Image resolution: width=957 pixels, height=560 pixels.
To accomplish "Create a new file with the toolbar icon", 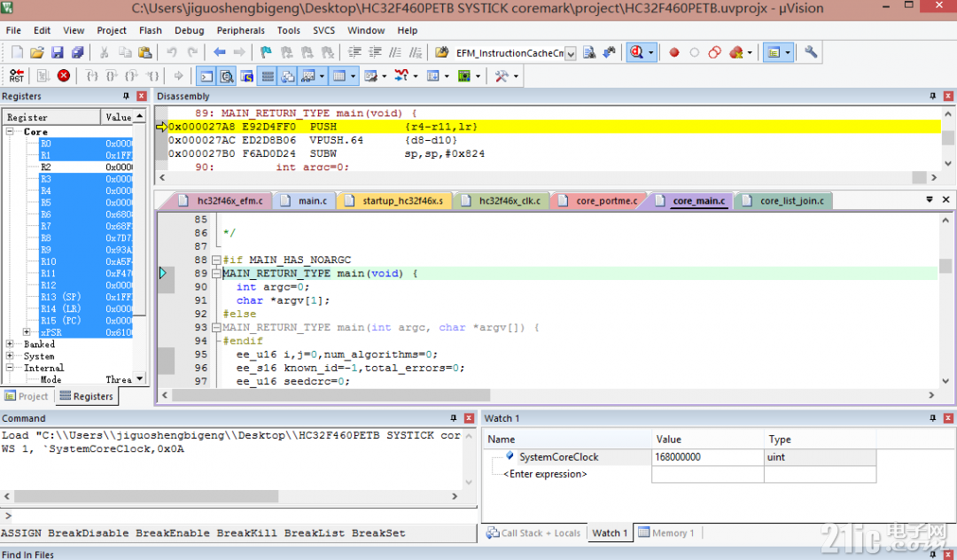I will click(x=17, y=53).
